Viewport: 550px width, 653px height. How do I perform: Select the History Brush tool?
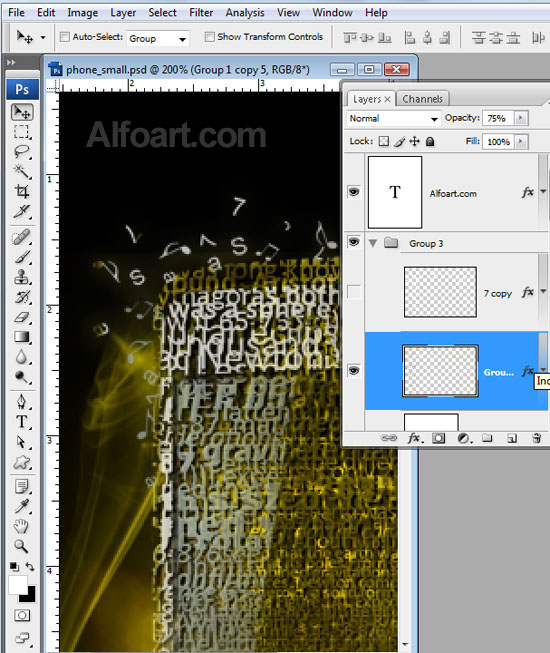pyautogui.click(x=21, y=297)
